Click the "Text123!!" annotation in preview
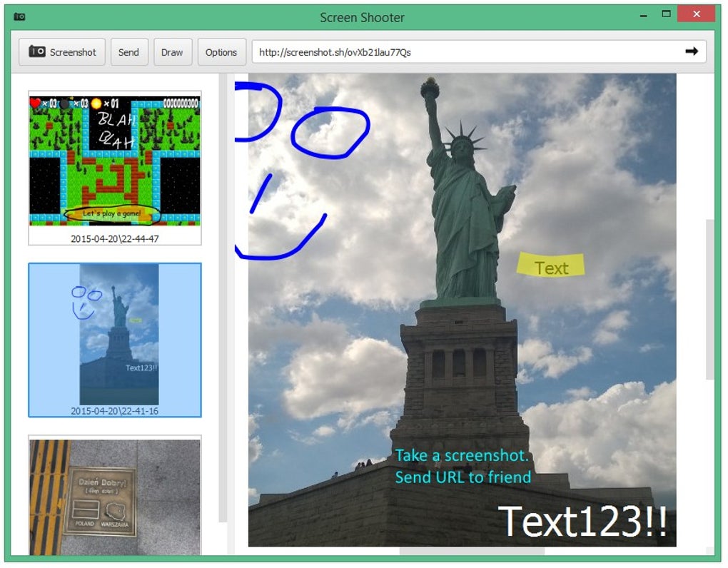This screenshot has height=568, width=728. point(582,522)
